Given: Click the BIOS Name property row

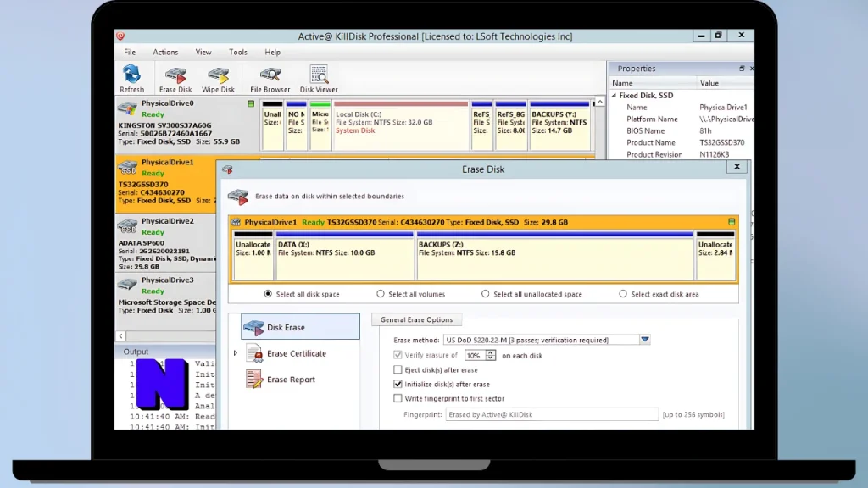Looking at the screenshot, I should [682, 131].
